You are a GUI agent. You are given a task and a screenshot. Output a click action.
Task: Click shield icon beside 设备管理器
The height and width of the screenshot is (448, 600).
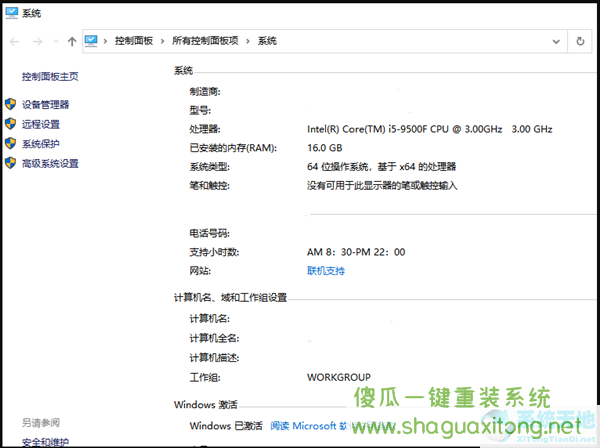click(10, 104)
